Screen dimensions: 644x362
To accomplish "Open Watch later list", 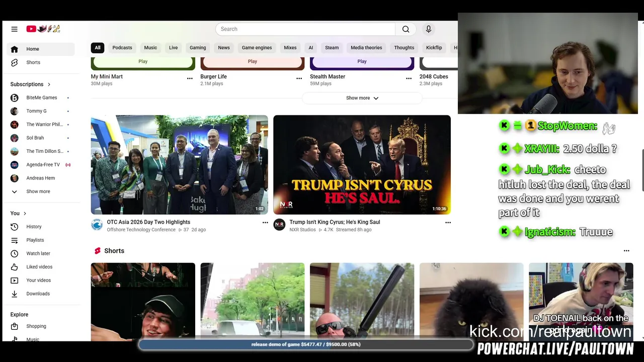I will pyautogui.click(x=41, y=253).
